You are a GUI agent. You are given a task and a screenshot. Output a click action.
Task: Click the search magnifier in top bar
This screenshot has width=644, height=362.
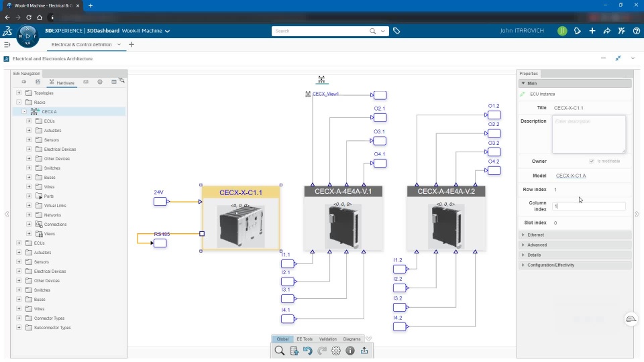coord(372,31)
